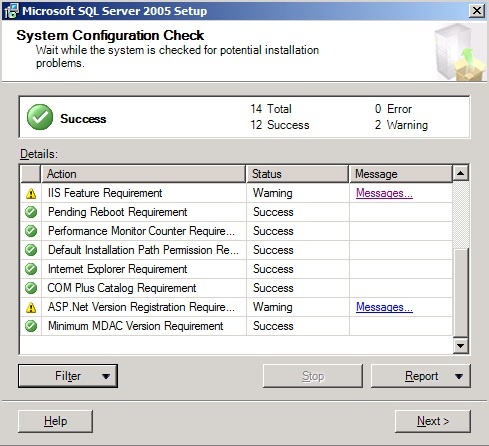The width and height of the screenshot is (489, 446).
Task: Click Warning status of ASP.Net Version row
Action: point(273,307)
